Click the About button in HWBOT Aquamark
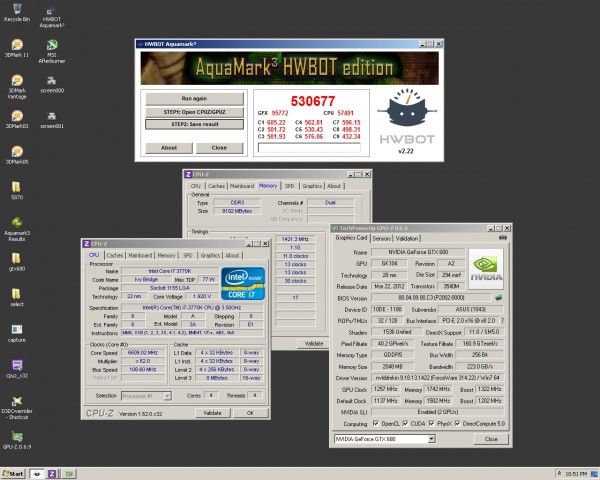This screenshot has width=600, height=480. click(169, 148)
